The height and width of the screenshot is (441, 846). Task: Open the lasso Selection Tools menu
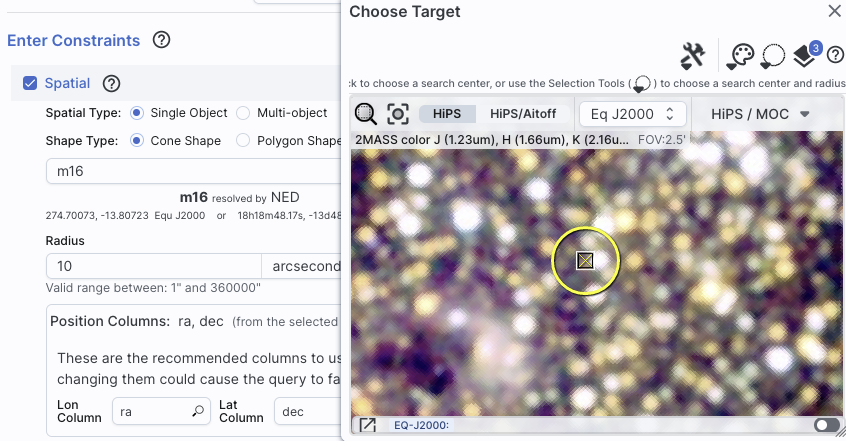click(773, 56)
